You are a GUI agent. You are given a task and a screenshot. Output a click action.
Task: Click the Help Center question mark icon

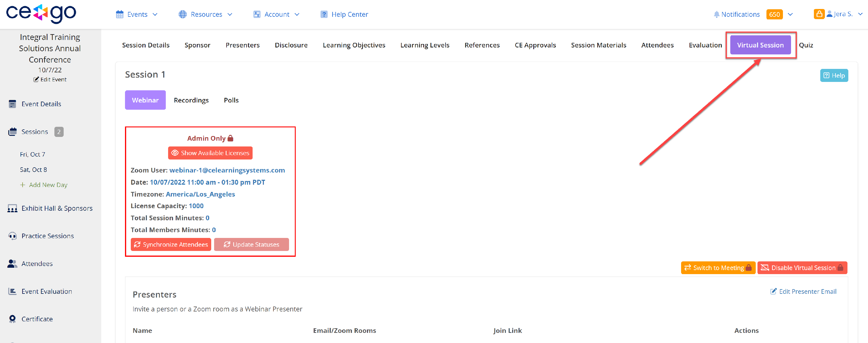coord(324,14)
